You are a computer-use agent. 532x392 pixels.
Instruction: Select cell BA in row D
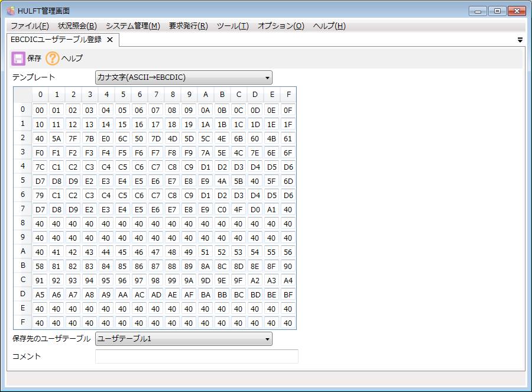[205, 295]
